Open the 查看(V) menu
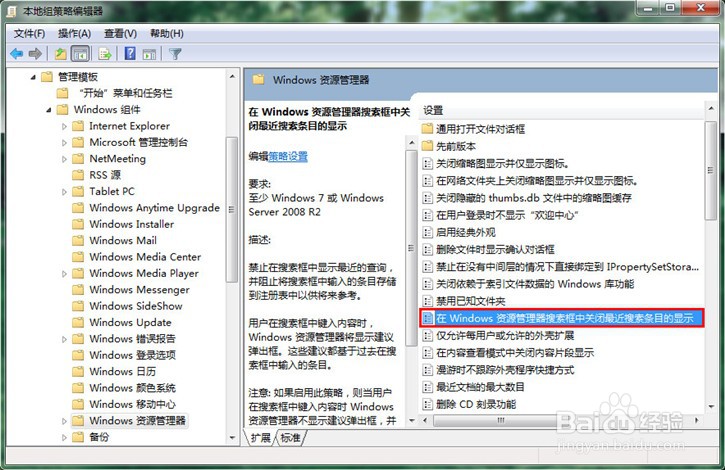Viewport: 725px width, 470px height. click(120, 34)
